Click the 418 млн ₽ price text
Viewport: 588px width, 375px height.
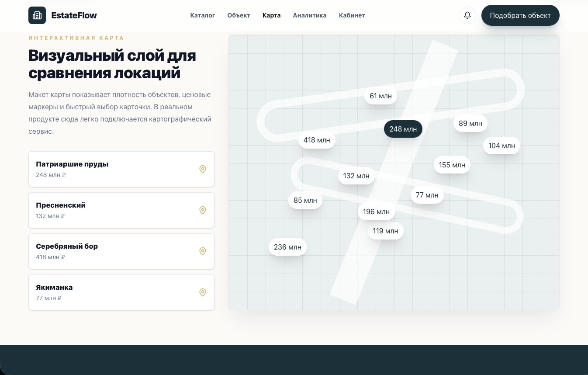[50, 257]
